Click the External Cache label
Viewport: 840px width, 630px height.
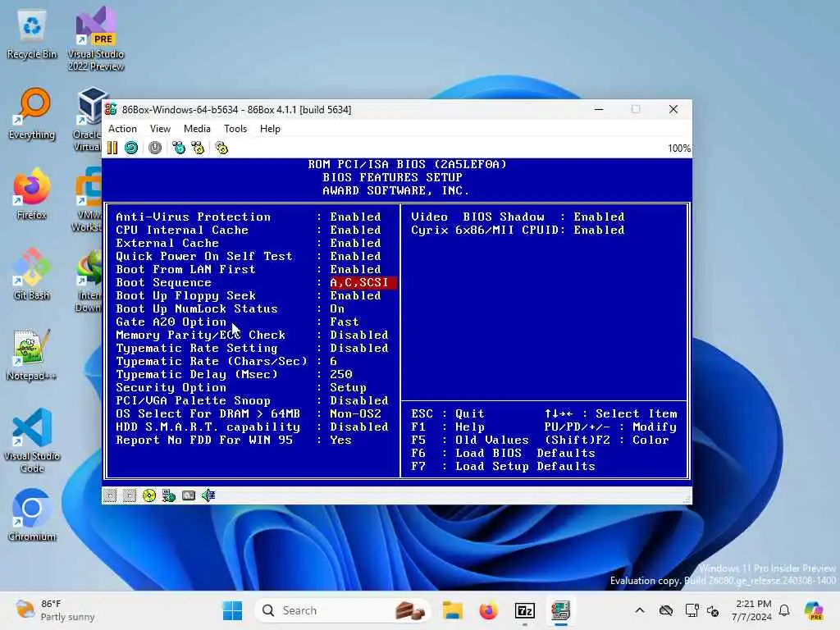click(x=167, y=243)
